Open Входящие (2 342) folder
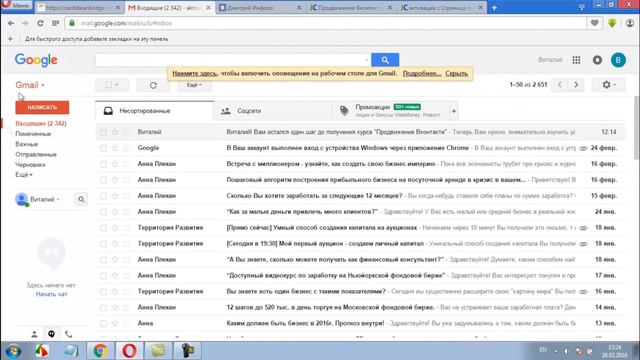The width and height of the screenshot is (640, 360). coord(41,123)
